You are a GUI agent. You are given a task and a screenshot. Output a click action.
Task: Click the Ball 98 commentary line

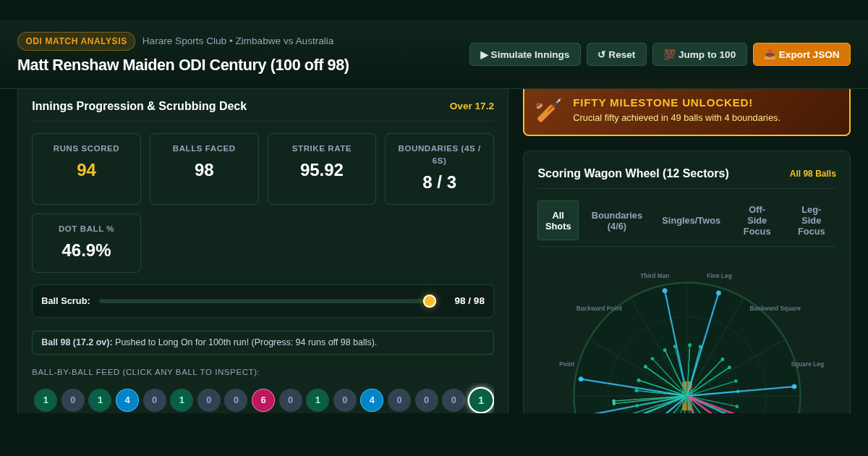click(x=263, y=342)
